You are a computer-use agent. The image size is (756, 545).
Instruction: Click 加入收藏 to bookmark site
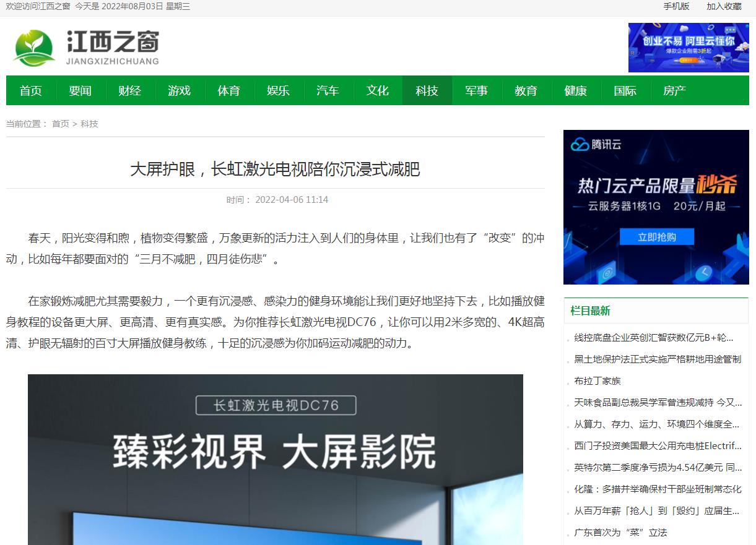click(724, 6)
